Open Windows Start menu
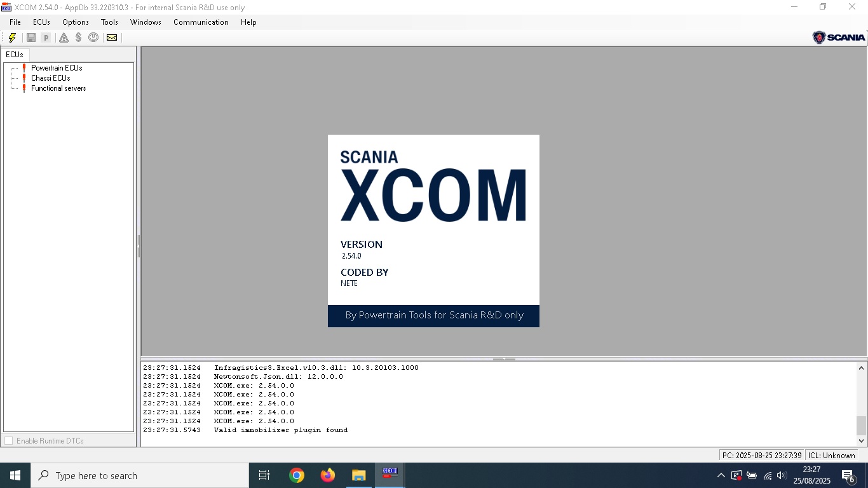 click(x=15, y=475)
